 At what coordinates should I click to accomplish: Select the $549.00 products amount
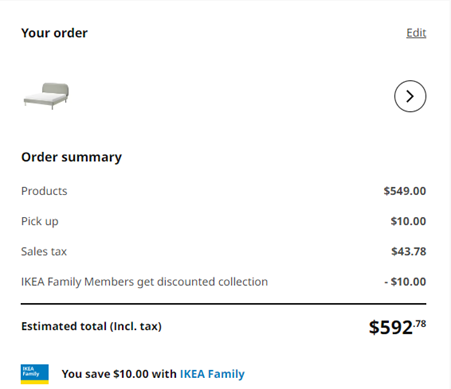(x=405, y=191)
